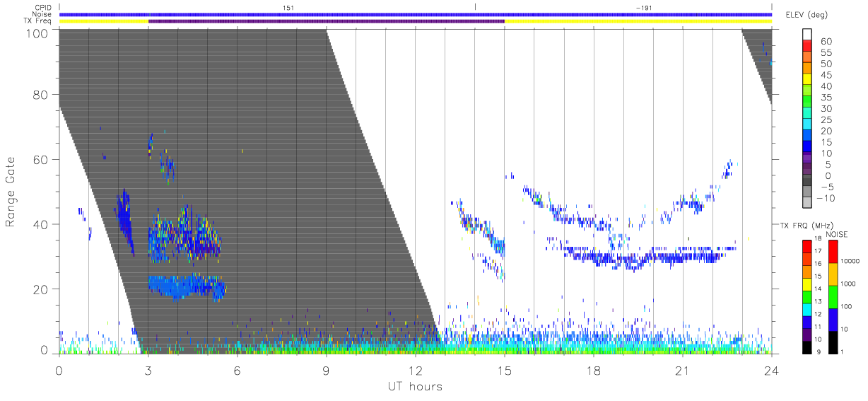Click the Range Gate tick label '60'
Image resolution: width=868 pixels, height=401 pixels.
pos(41,160)
